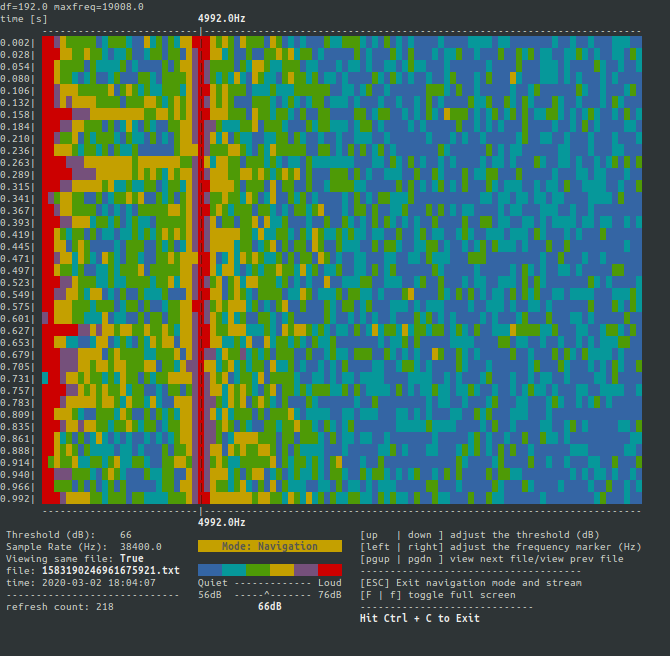Click the Mode: Navigation banner

[270, 547]
